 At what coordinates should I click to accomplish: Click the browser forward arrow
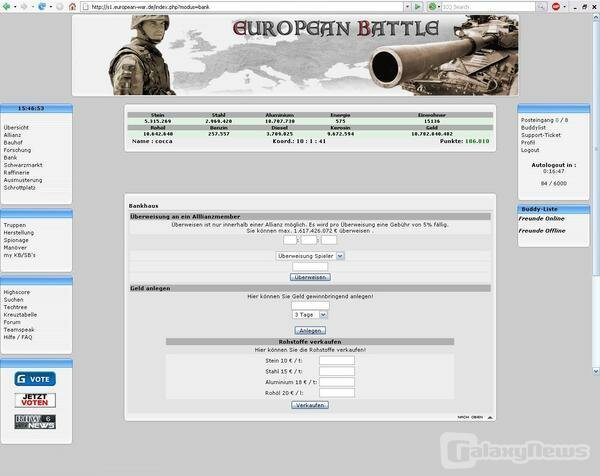coord(24,7)
